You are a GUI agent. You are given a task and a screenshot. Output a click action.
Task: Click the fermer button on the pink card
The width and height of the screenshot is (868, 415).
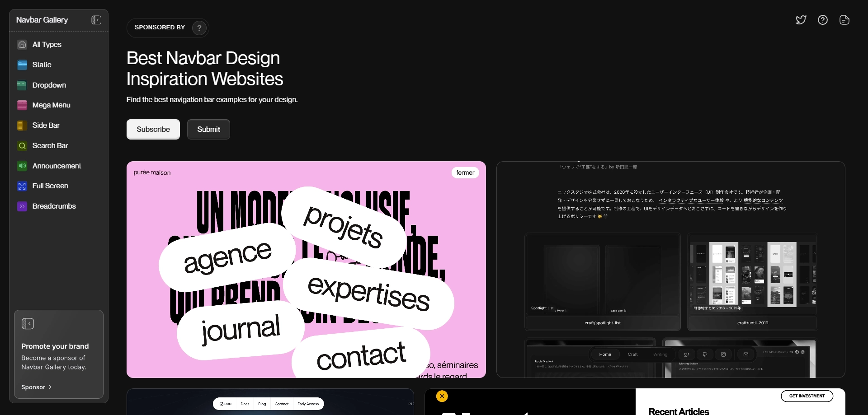pos(466,173)
